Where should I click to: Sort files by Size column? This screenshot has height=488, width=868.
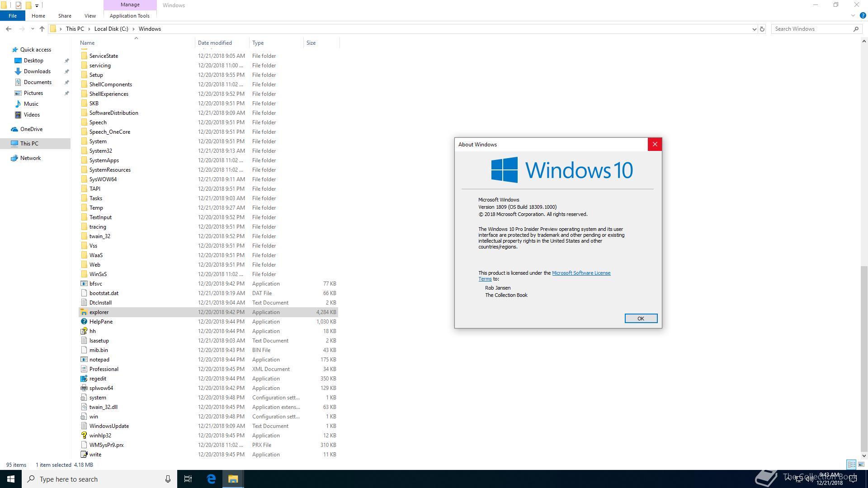[321, 43]
